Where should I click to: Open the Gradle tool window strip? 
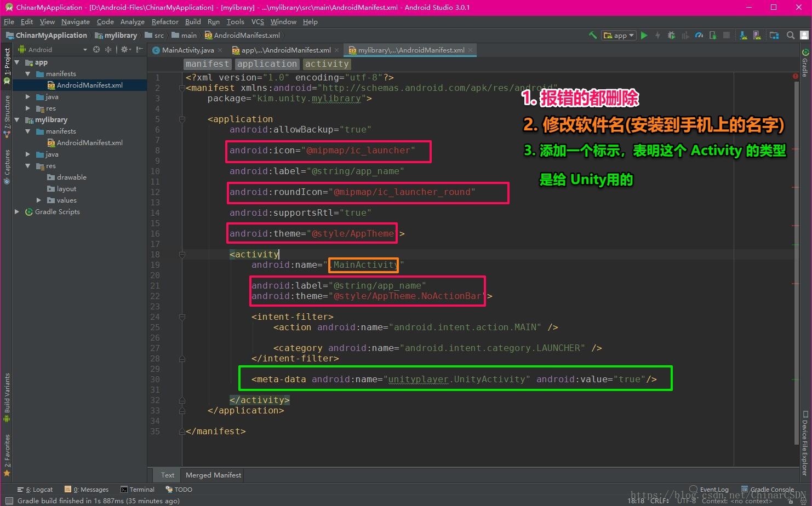805,63
